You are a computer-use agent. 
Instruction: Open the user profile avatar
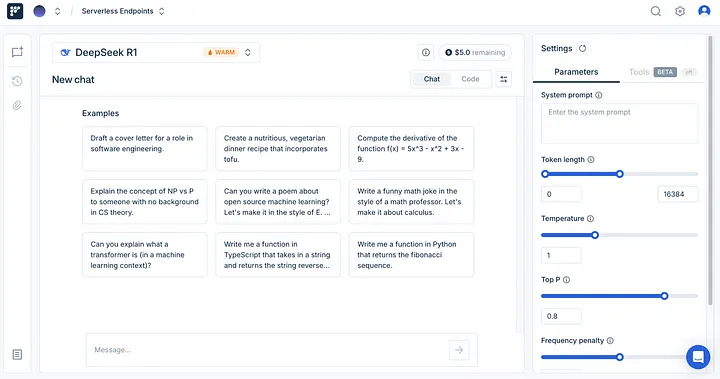click(x=704, y=11)
